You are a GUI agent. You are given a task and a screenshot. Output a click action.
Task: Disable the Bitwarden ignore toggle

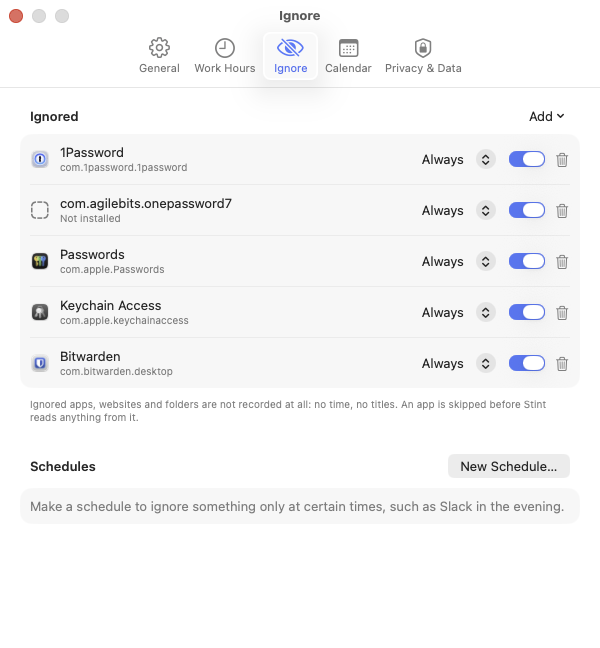[527, 363]
